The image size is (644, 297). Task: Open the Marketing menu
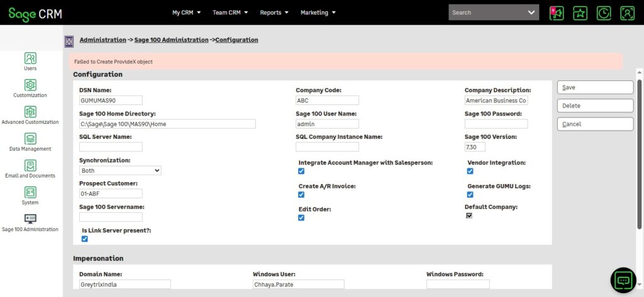318,13
